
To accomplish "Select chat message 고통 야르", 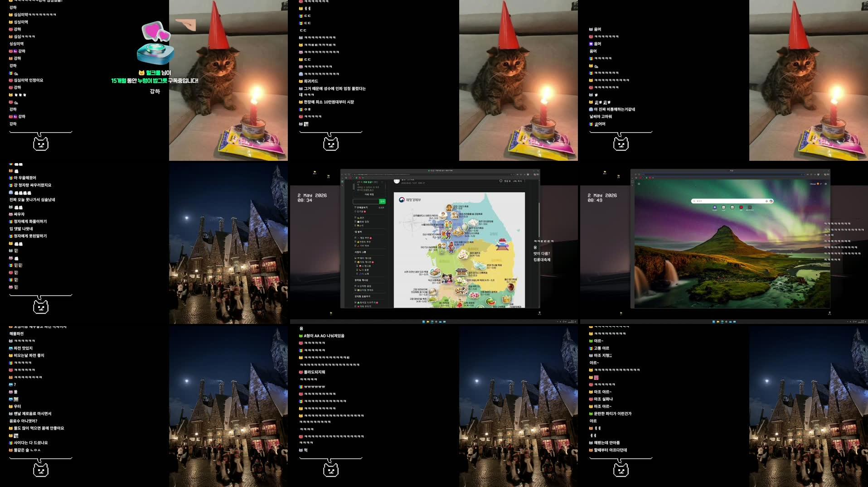I will [x=602, y=348].
